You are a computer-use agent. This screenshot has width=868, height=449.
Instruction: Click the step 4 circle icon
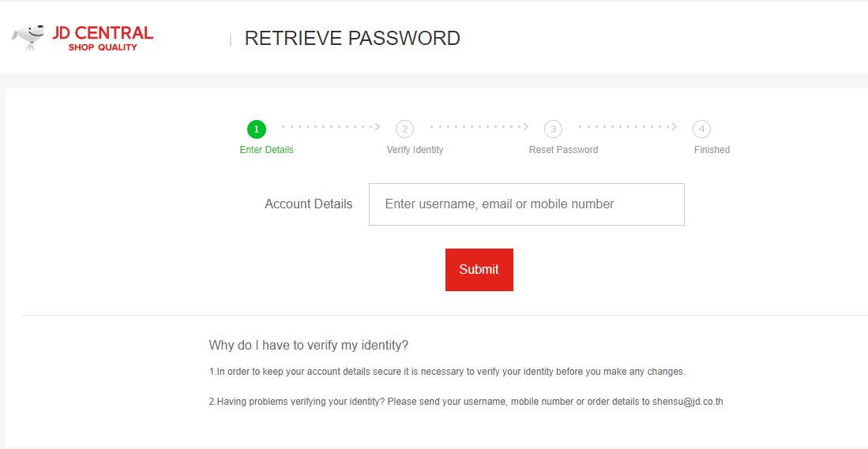coord(701,129)
